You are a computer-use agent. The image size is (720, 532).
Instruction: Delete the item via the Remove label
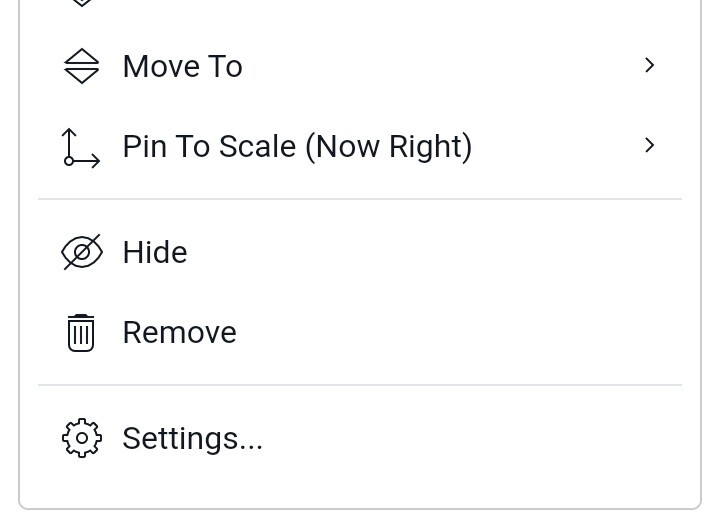179,333
